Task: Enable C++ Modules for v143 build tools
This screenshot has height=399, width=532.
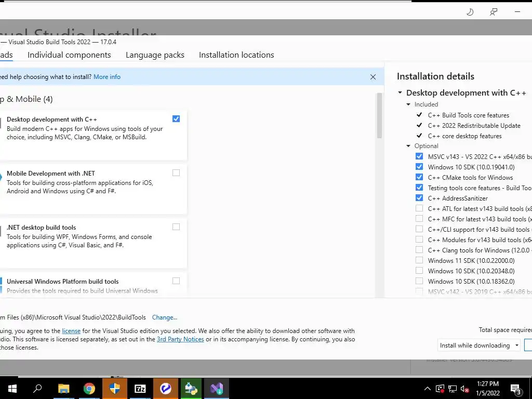Action: (x=419, y=240)
